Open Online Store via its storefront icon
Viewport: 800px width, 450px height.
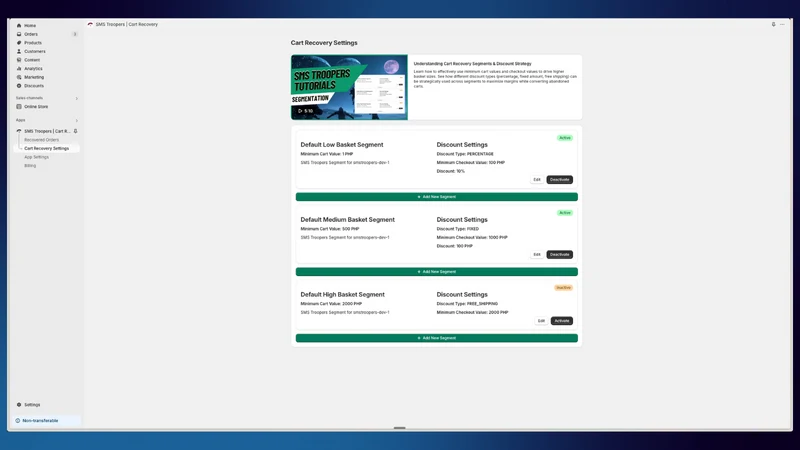[x=19, y=107]
